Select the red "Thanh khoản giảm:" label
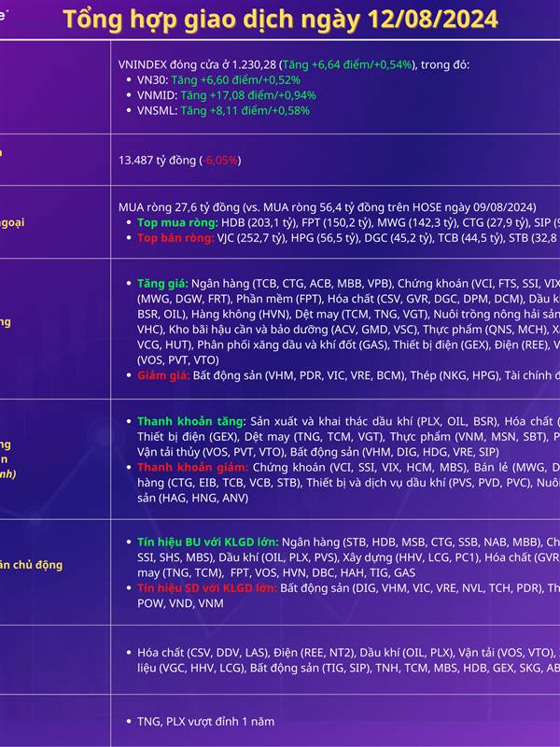Screen dimensions: 560x747 193,467
